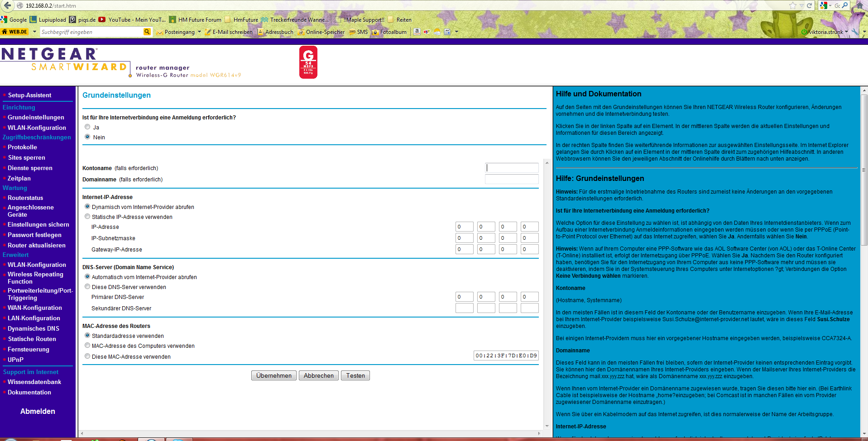Click the WEB.DE toolbar logo
868x441 pixels.
point(15,32)
